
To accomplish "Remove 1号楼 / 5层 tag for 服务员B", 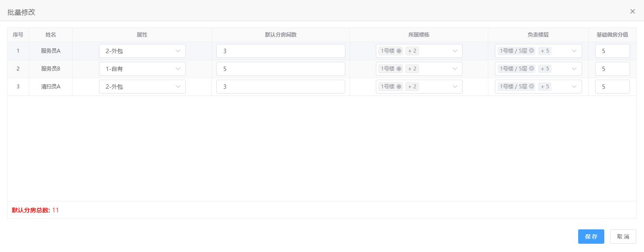I will (532, 69).
